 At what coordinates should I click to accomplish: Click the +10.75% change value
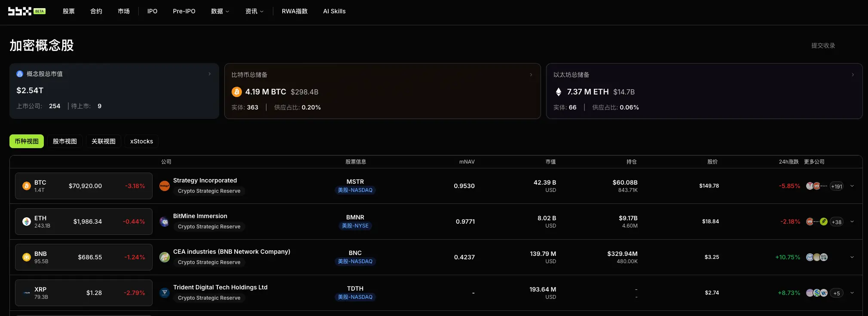788,257
